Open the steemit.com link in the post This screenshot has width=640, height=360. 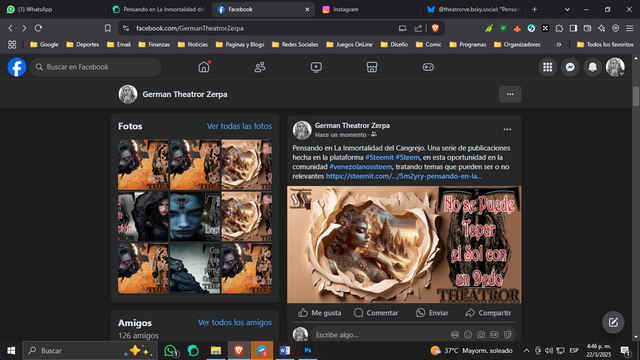tap(404, 176)
